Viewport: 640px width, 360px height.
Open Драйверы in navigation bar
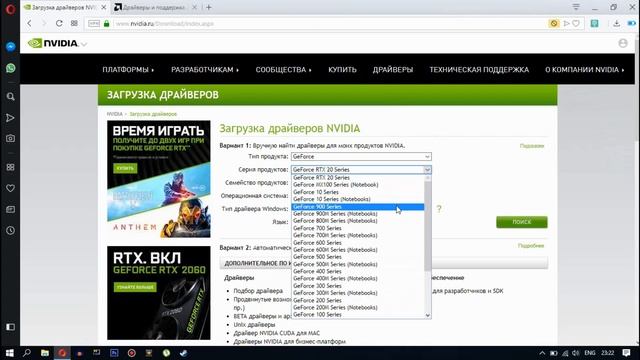(393, 70)
